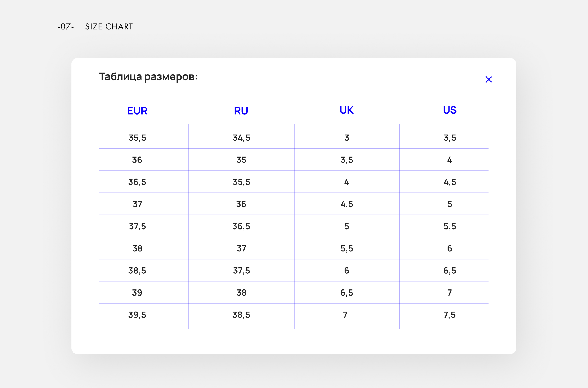588x388 pixels.
Task: Click the Таблица размеров heading
Action: tap(148, 77)
